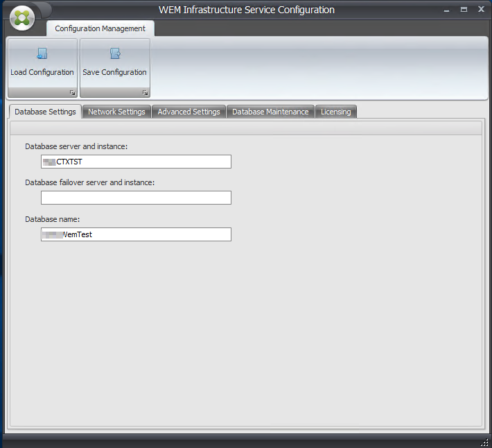Switch to the Database Settings tab
The height and width of the screenshot is (448, 492).
(45, 112)
